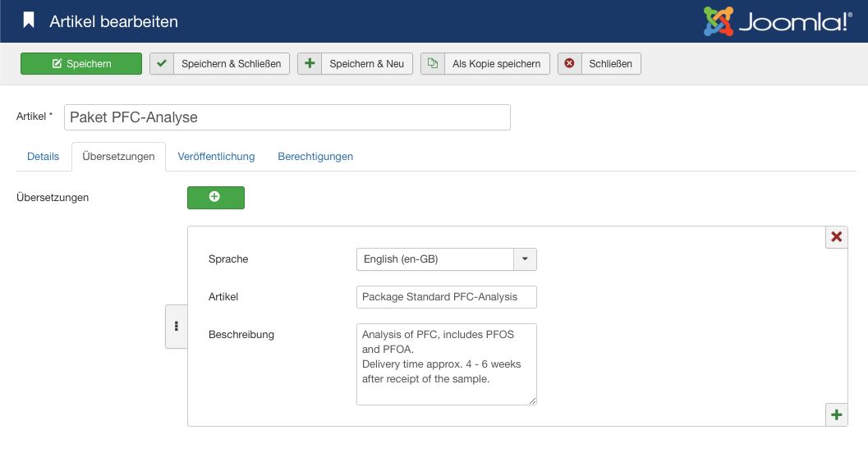Screen dimensions: 868x453
Task: Click the Joomla! logo
Action: [778, 21]
